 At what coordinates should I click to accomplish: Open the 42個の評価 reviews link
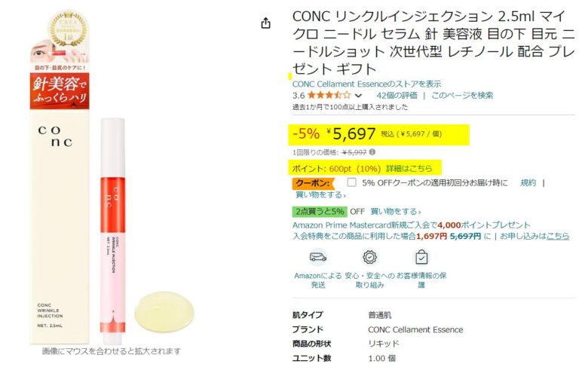tap(397, 95)
